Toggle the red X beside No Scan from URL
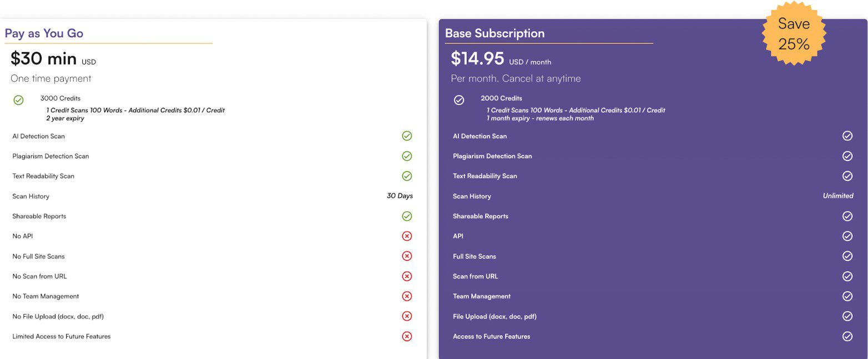868x359 pixels. click(407, 276)
